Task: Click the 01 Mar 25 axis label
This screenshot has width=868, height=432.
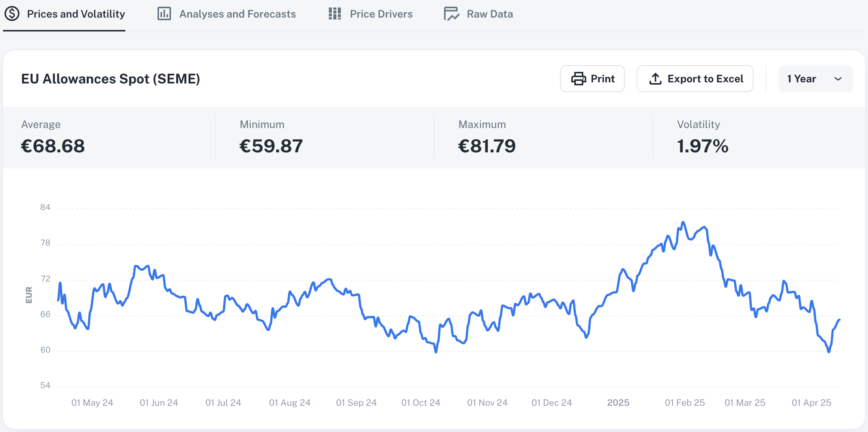Action: pyautogui.click(x=745, y=403)
